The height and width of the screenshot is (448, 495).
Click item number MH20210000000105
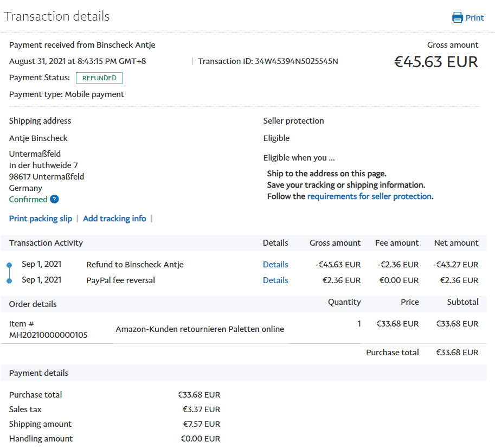48,335
